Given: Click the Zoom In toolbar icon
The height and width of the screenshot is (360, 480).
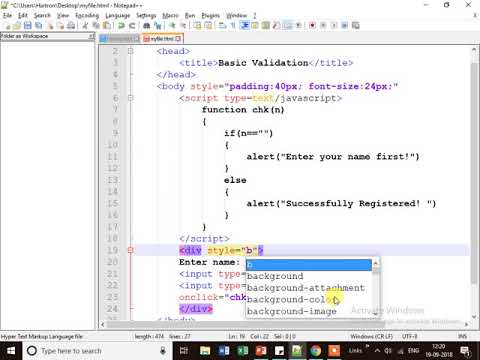Looking at the screenshot, I should tap(172, 25).
